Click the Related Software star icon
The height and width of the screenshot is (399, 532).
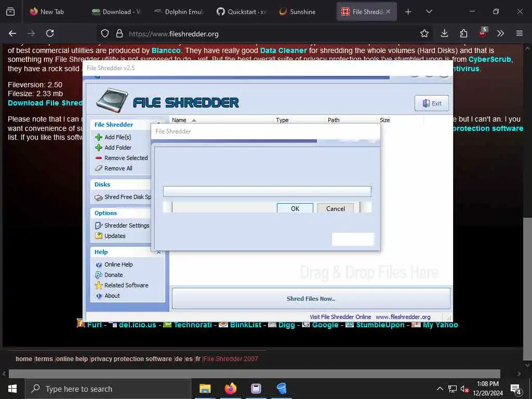(x=99, y=285)
